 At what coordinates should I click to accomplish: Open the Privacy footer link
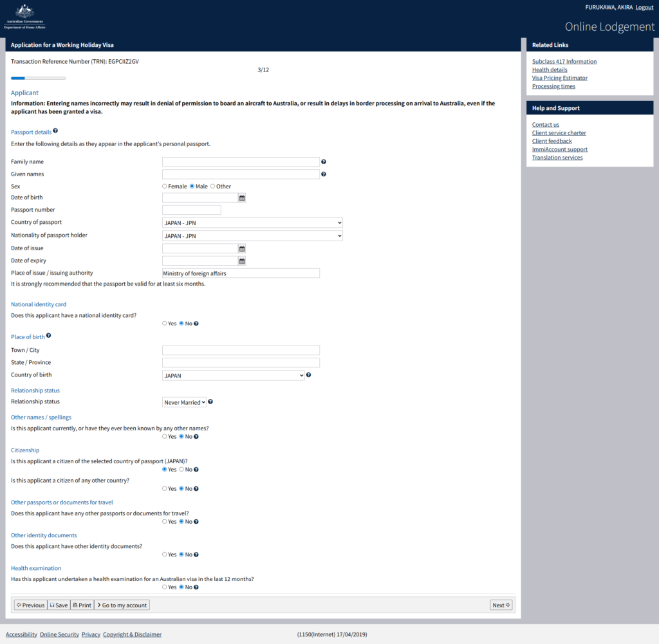click(x=91, y=634)
